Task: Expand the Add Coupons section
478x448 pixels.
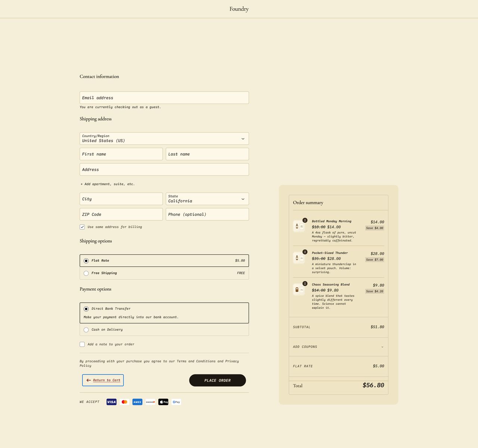Action: (x=338, y=347)
